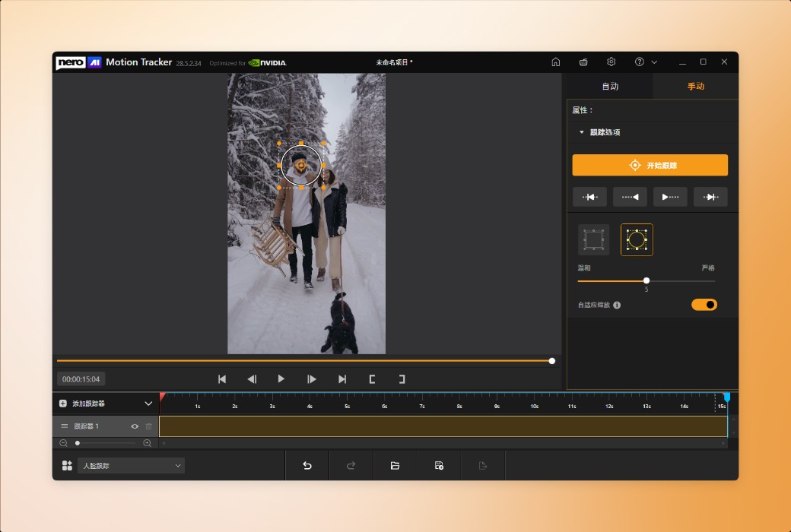
Task: Toggle the 自适应缩放 switch
Action: pos(704,305)
